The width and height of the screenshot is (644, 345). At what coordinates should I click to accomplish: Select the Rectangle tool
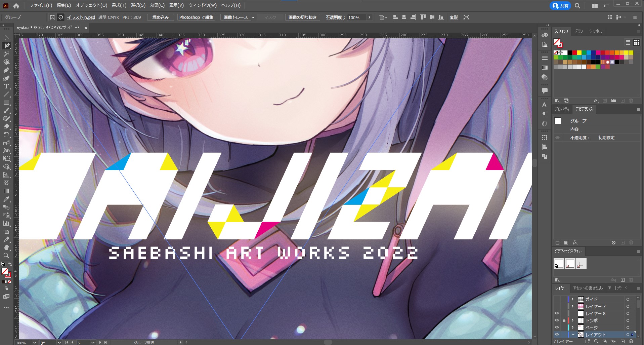pyautogui.click(x=6, y=102)
